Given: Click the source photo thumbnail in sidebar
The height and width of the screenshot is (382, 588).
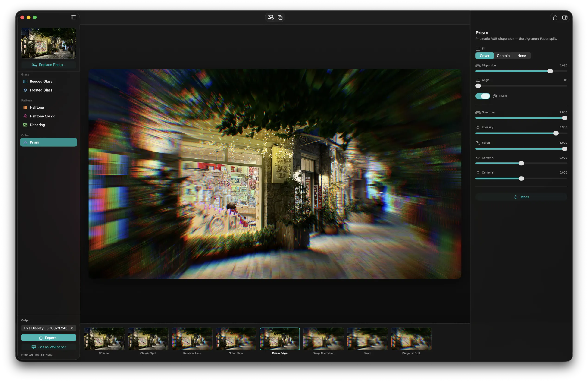Looking at the screenshot, I should (48, 43).
